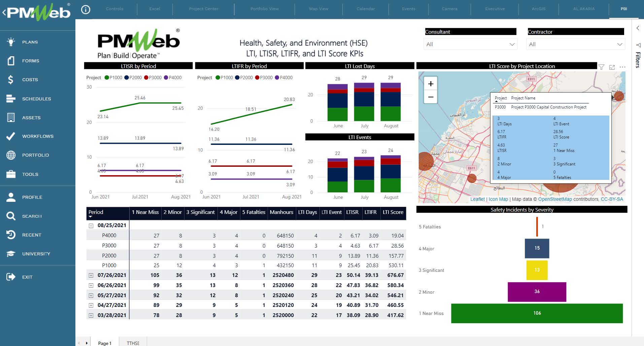Image resolution: width=644 pixels, height=346 pixels.
Task: Open the Search magnifier icon
Action: tap(11, 216)
